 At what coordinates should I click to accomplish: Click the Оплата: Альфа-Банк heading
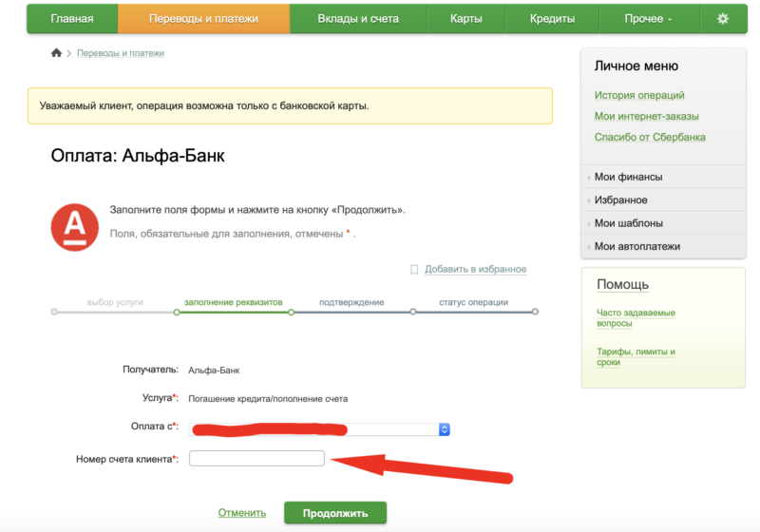click(x=138, y=156)
